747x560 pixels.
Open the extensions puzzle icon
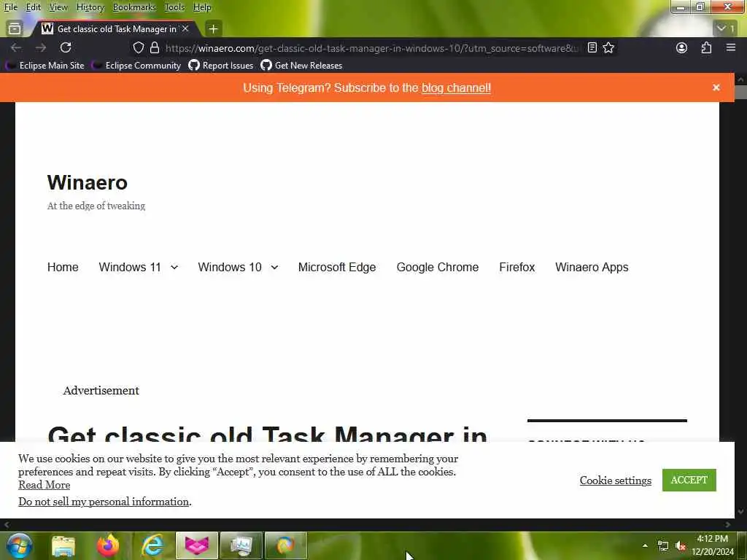[706, 47]
